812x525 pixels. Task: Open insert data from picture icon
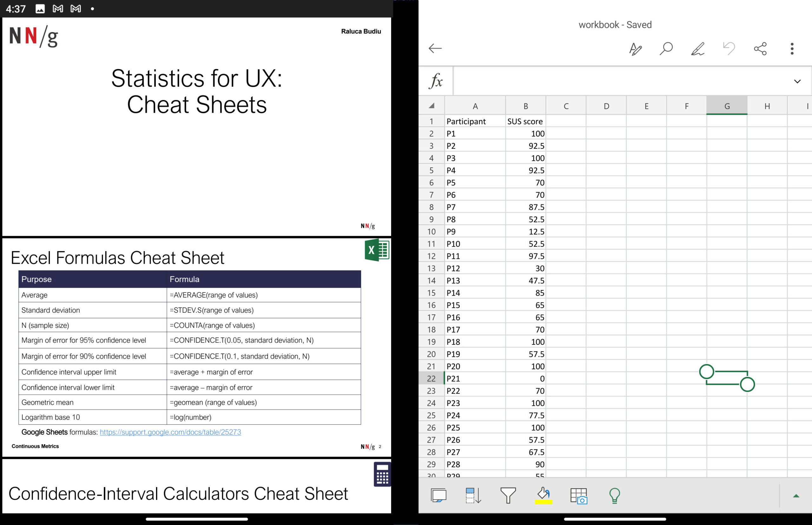tap(579, 496)
